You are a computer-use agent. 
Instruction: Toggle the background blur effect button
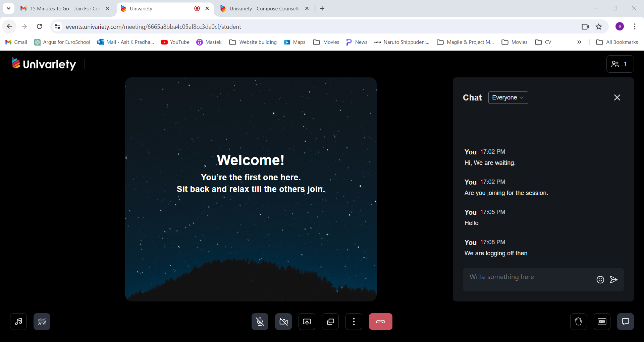(42, 322)
